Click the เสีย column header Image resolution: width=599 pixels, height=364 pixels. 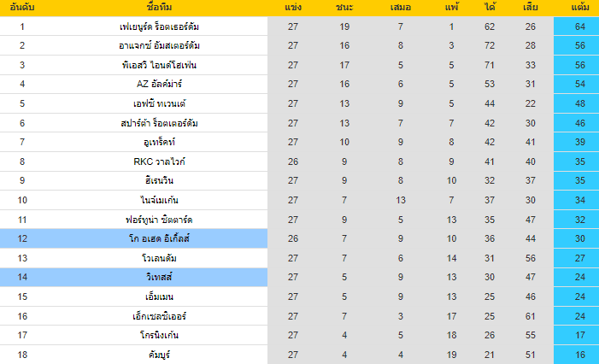(530, 8)
